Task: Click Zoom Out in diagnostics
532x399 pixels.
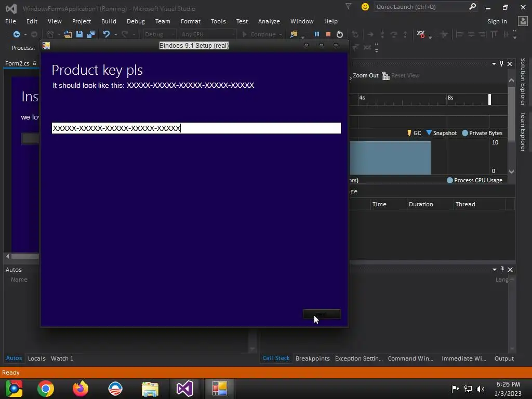Action: click(365, 75)
